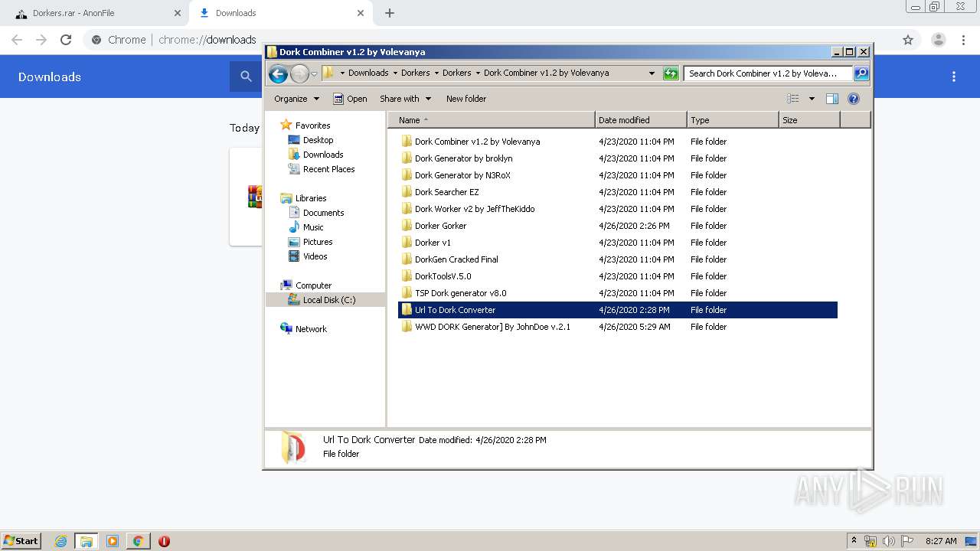
Task: Select Dorker v1 folder icon
Action: coord(407,243)
